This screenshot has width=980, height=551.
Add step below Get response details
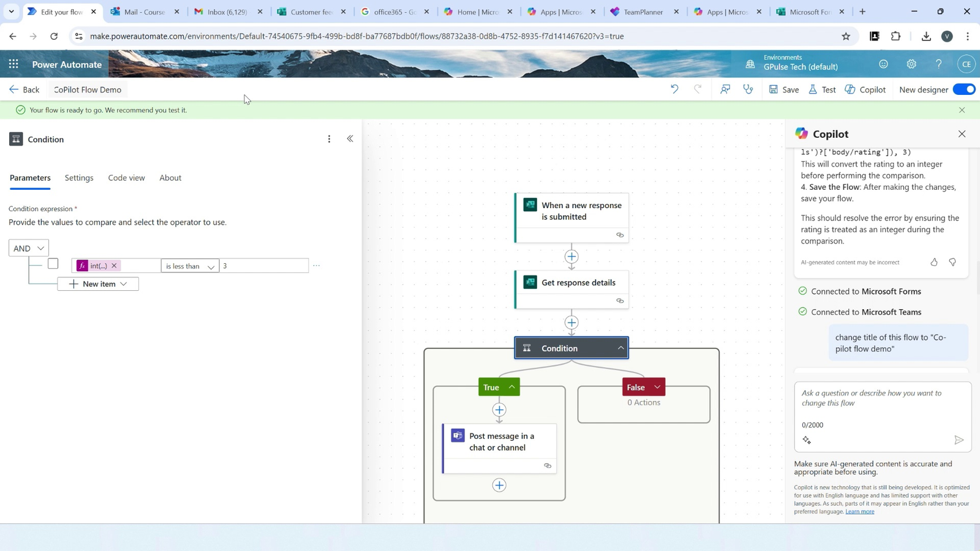tap(571, 323)
